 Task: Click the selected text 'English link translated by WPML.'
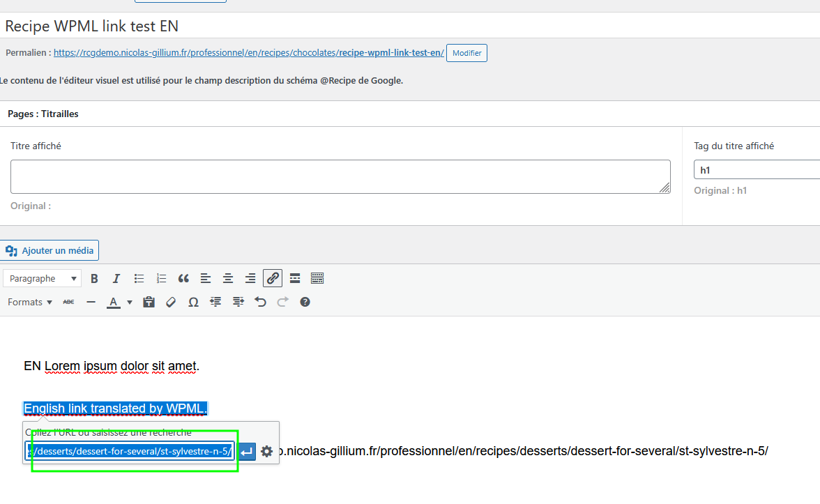[x=116, y=408]
